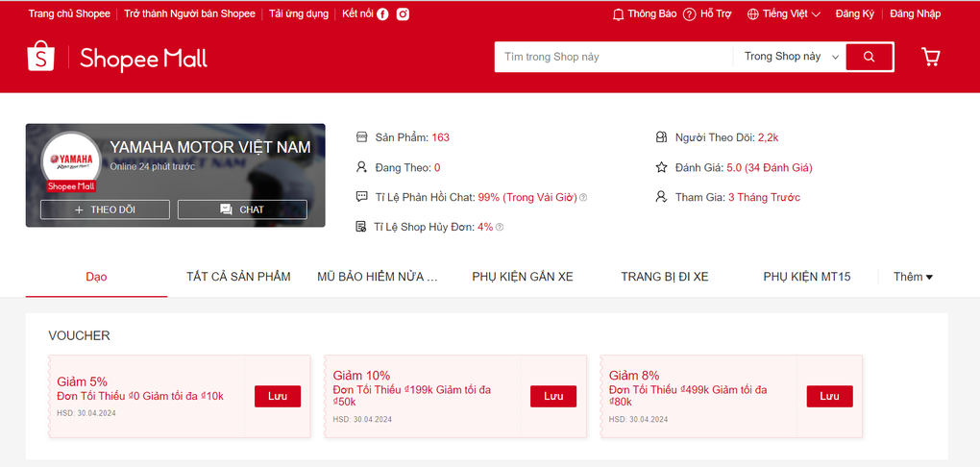
Task: Click the followers value 2,2k
Action: pyautogui.click(x=768, y=137)
